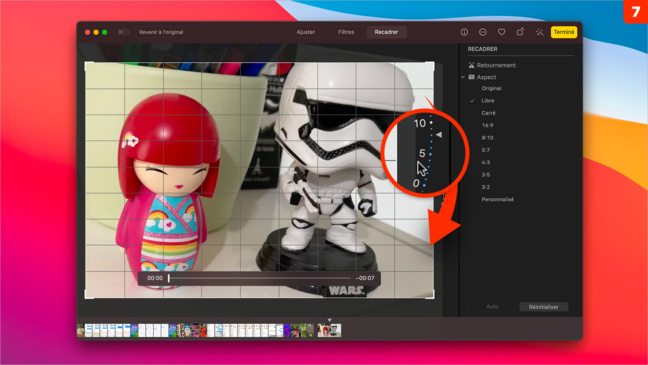Click the green full-screen window button

[105, 32]
